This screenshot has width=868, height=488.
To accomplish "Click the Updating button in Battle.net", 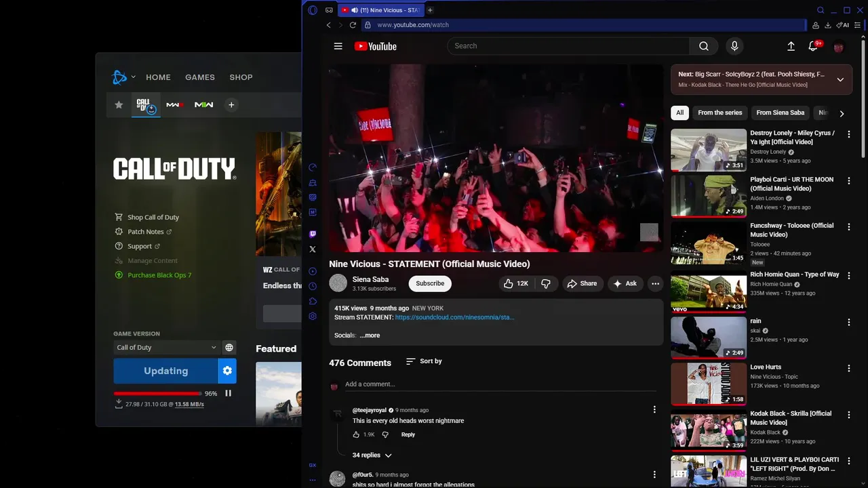I will pos(165,371).
